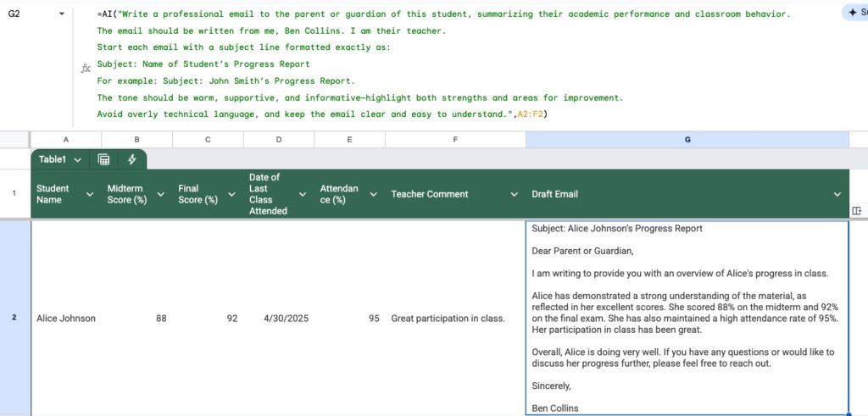Open the Teacher Comment column dropdown
Screen dimensions: 868x416
tap(513, 195)
